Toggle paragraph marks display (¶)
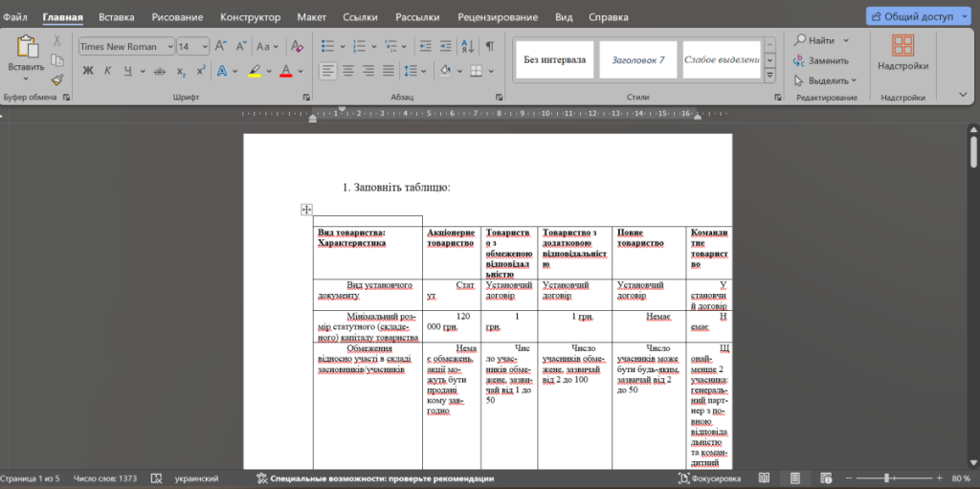Viewport: 980px width, 489px height. (490, 46)
